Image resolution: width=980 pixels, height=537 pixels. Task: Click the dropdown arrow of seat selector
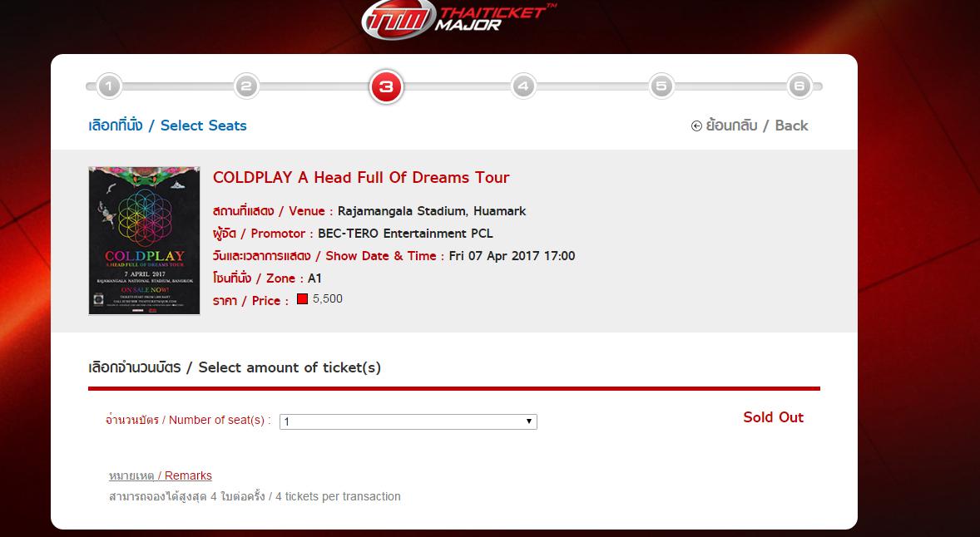[x=529, y=421]
